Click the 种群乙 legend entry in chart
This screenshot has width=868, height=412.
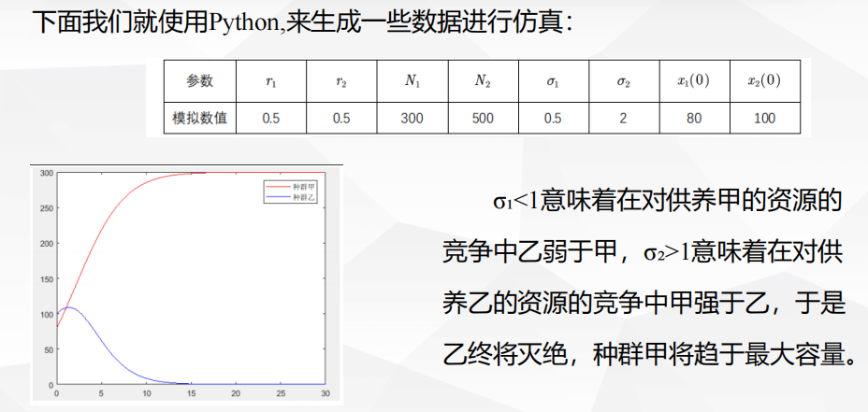point(293,196)
